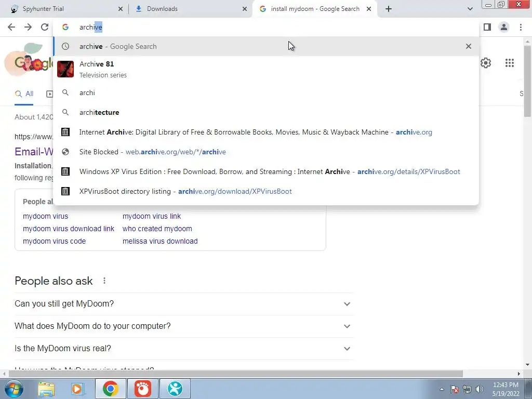532x399 pixels.
Task: Click the scroll right arrow of horizontal scrollbar
Action: (x=518, y=374)
